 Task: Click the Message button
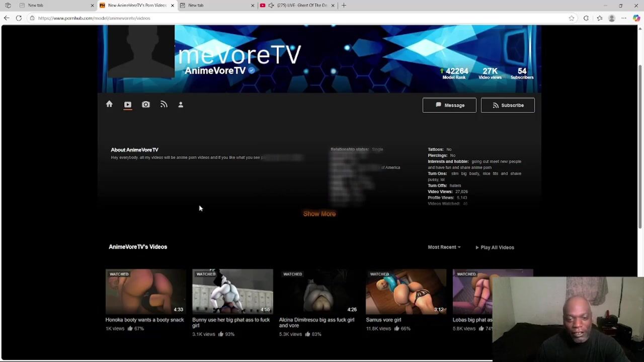[449, 105]
